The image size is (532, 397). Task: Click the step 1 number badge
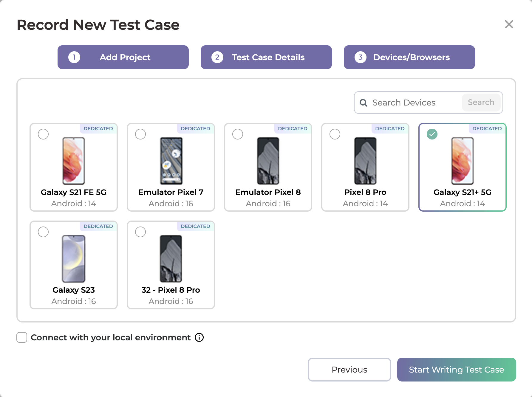(x=74, y=57)
